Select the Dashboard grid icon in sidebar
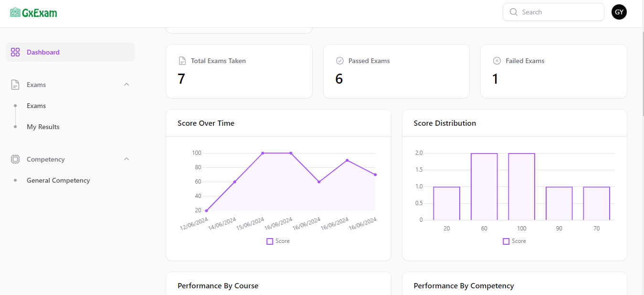644x295 pixels. 15,52
